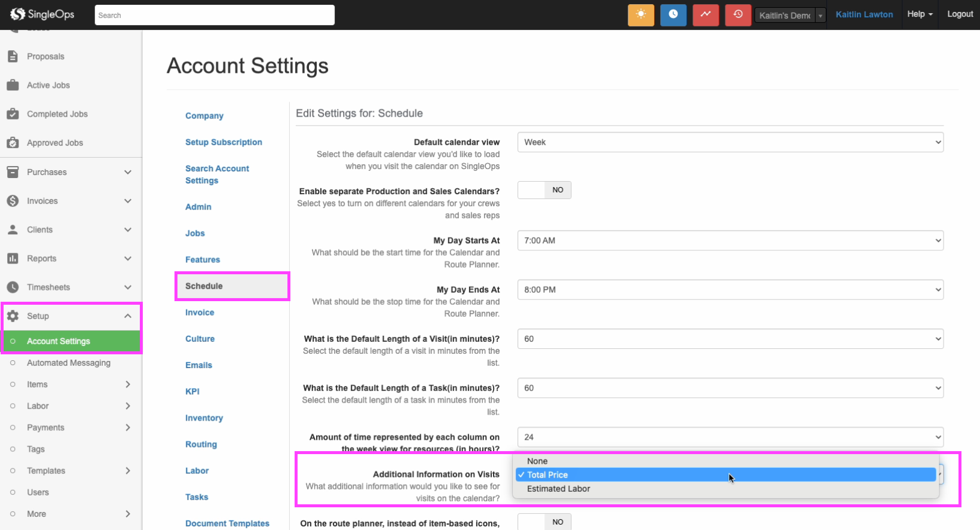The image size is (980, 530).
Task: Expand the Invoices sidebar section
Action: pyautogui.click(x=127, y=201)
